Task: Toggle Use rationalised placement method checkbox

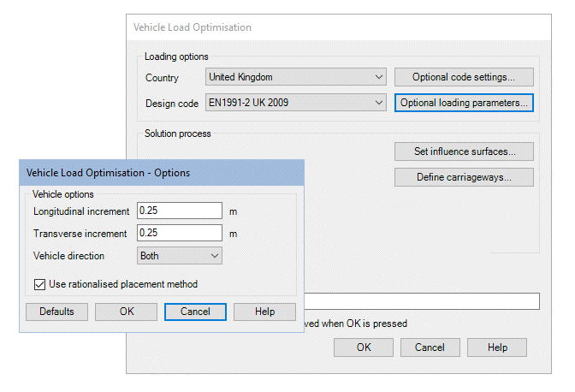Action: click(x=39, y=284)
